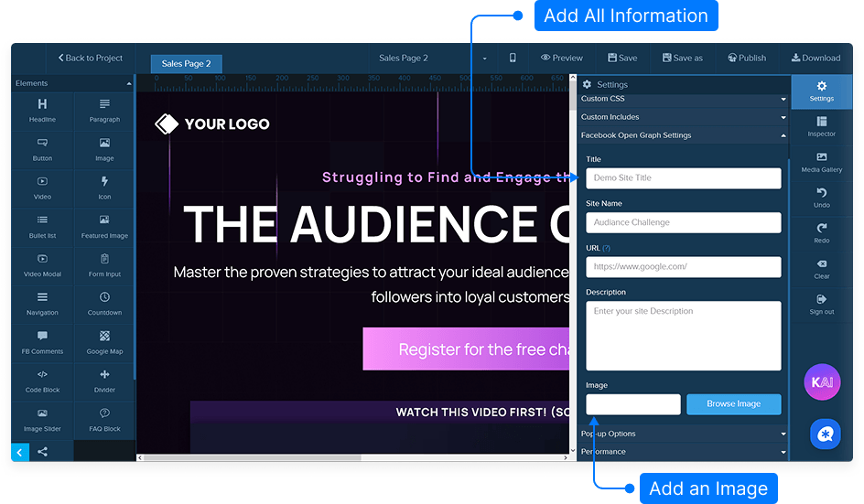Add a Code Block element

[x=42, y=375]
